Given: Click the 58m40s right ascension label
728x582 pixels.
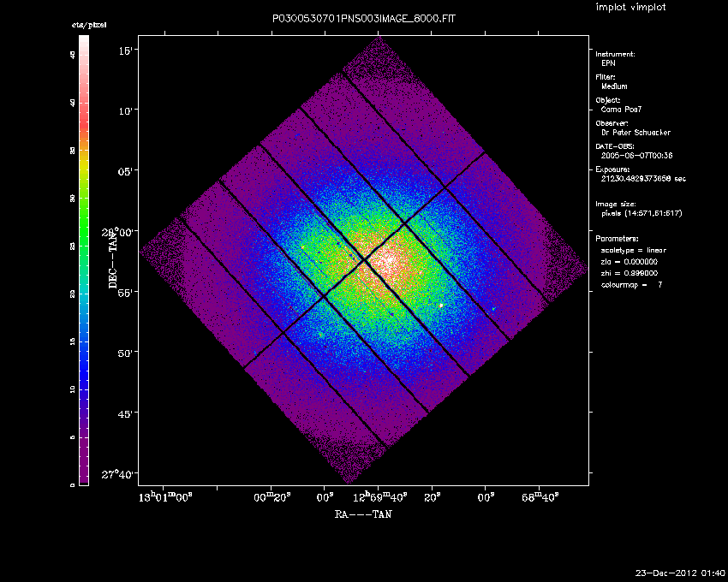Looking at the screenshot, I should click(x=540, y=497).
